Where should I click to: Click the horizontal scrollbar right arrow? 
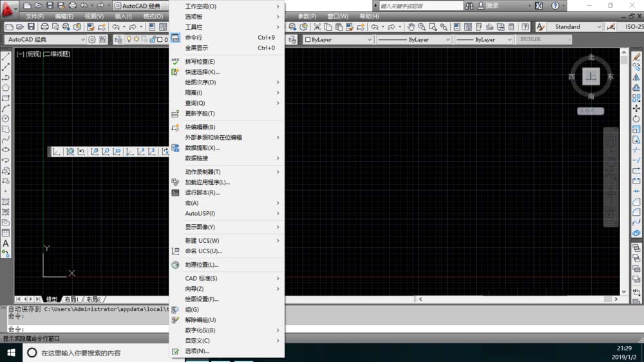(x=616, y=299)
